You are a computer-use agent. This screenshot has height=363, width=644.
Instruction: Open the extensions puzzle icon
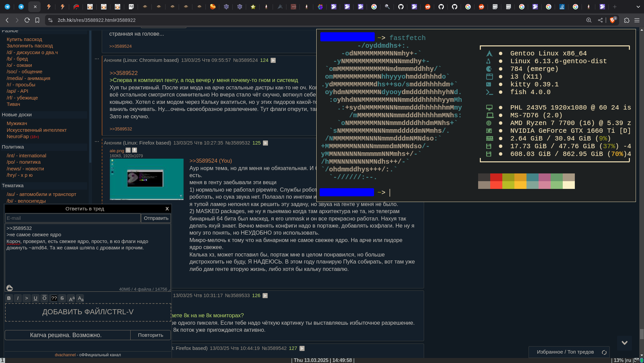(x=627, y=20)
